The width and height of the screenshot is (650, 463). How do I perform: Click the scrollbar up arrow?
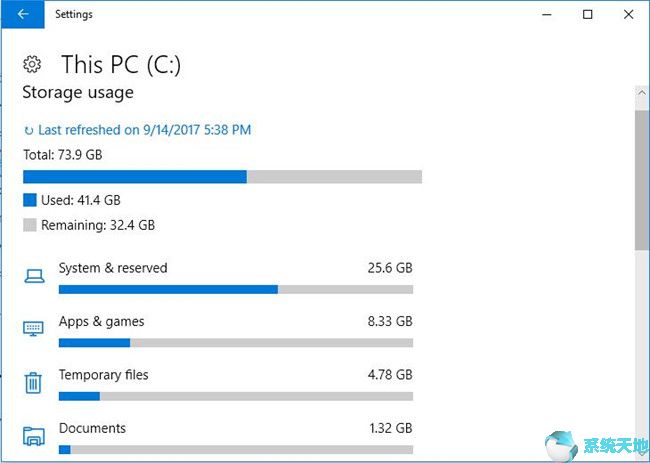pyautogui.click(x=642, y=93)
